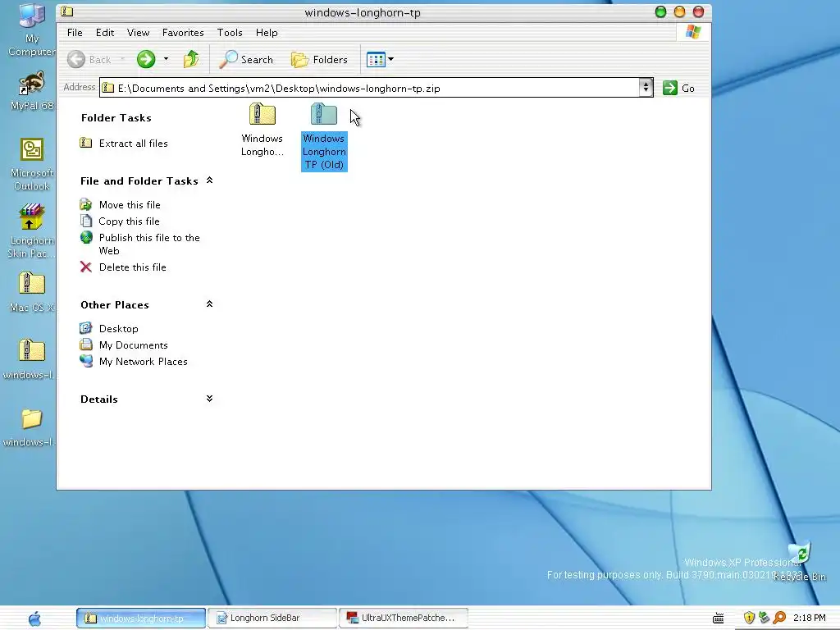Click the Move this file icon

85,204
